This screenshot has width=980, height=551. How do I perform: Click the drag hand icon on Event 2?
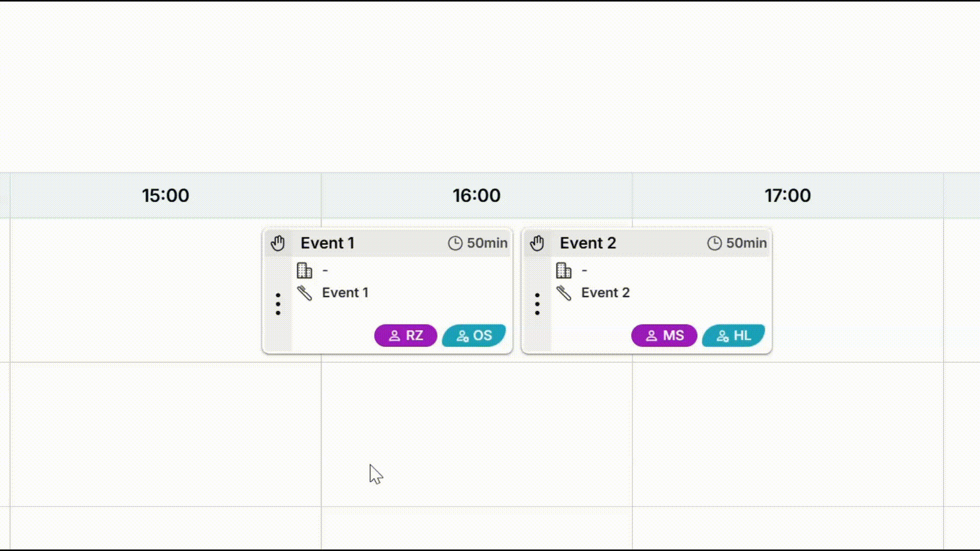[x=537, y=243]
